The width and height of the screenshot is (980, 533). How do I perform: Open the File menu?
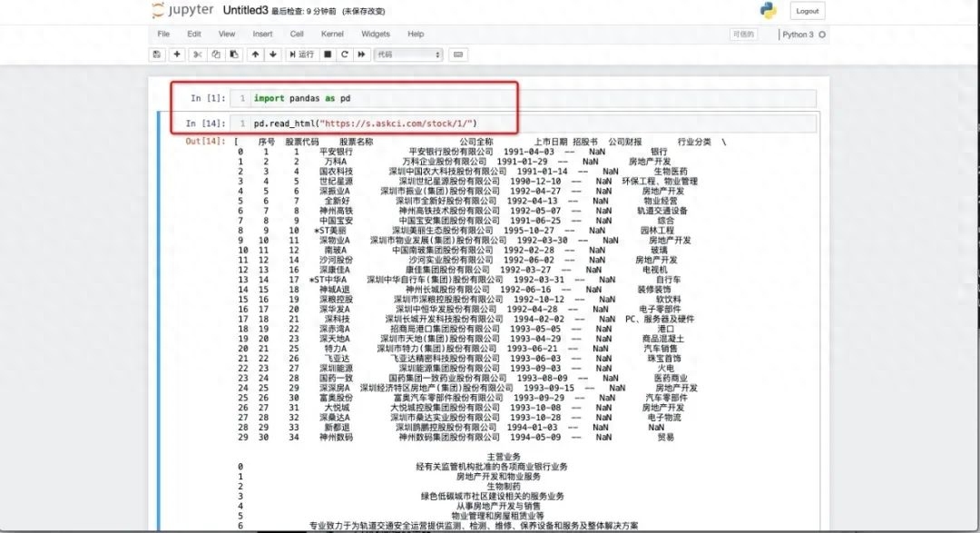162,34
